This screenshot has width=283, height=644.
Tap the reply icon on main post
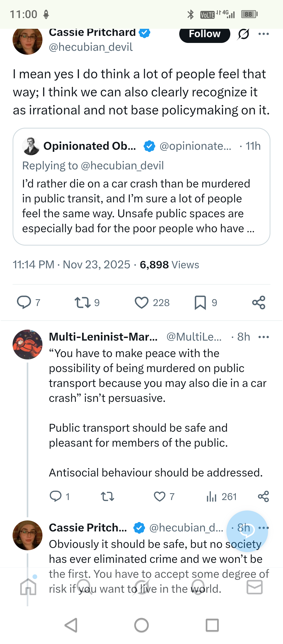(x=24, y=302)
